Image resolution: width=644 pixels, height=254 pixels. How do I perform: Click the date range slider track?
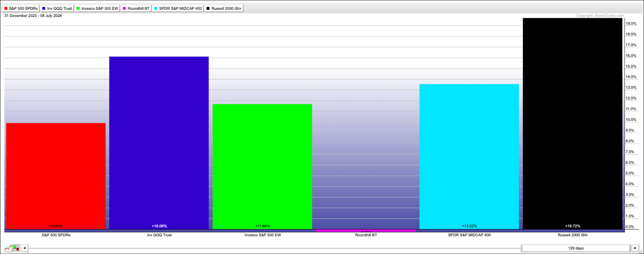[274, 248]
